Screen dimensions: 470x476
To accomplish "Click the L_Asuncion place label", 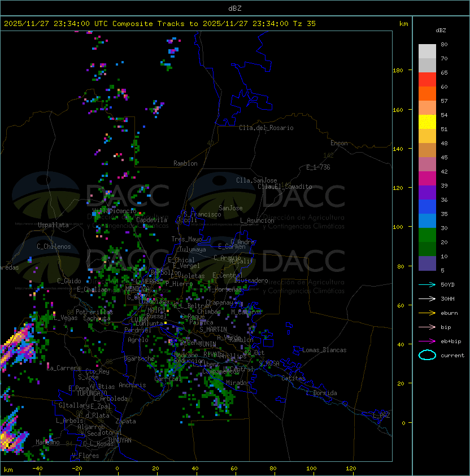I will click(x=257, y=220).
